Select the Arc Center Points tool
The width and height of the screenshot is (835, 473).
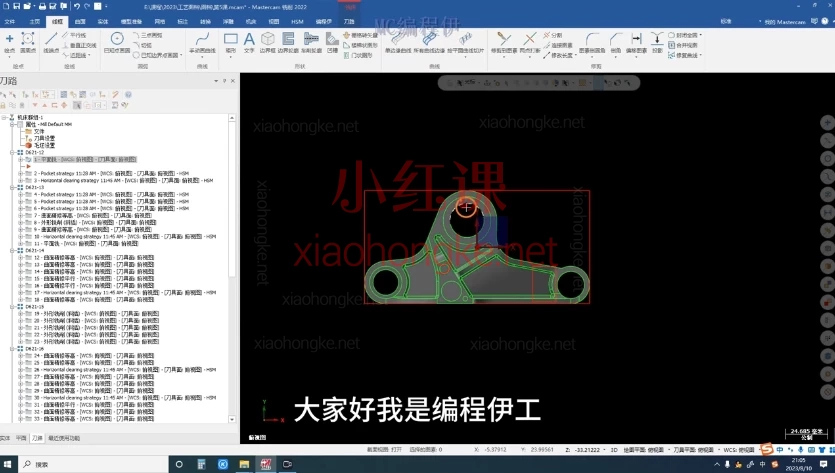(x=28, y=43)
